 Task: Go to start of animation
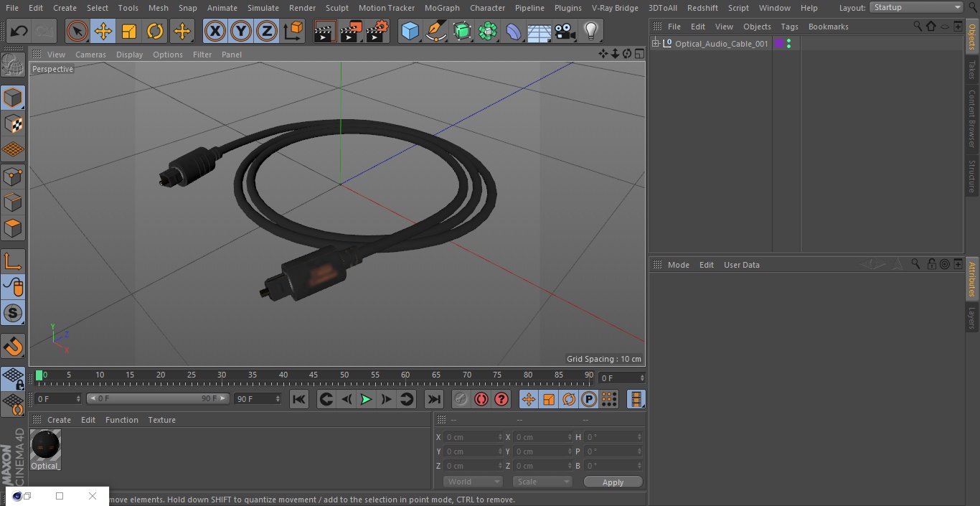pos(299,399)
